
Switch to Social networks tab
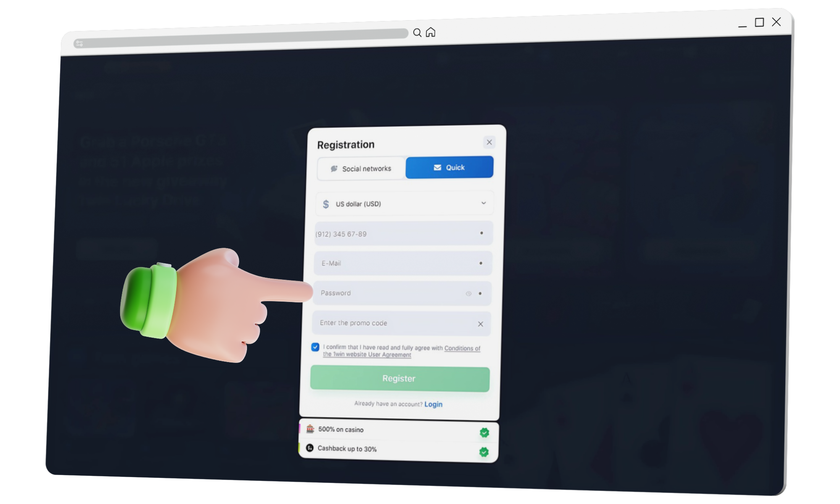pos(361,168)
